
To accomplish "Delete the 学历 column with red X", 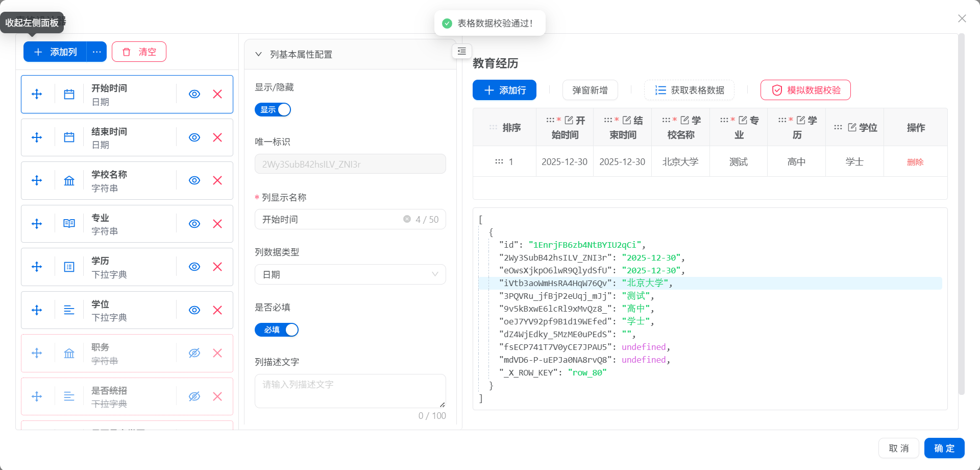I will pos(217,267).
